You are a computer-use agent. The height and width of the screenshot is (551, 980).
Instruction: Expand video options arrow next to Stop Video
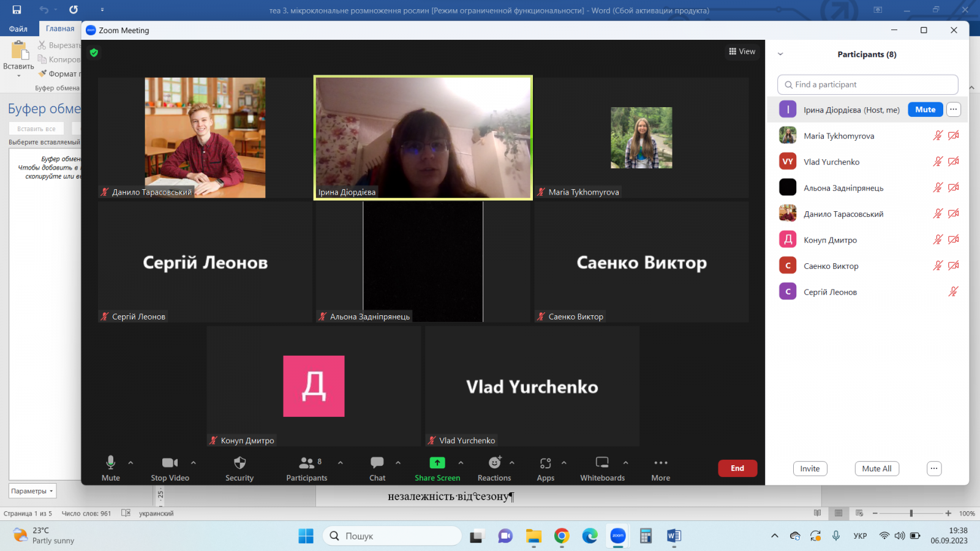tap(194, 463)
